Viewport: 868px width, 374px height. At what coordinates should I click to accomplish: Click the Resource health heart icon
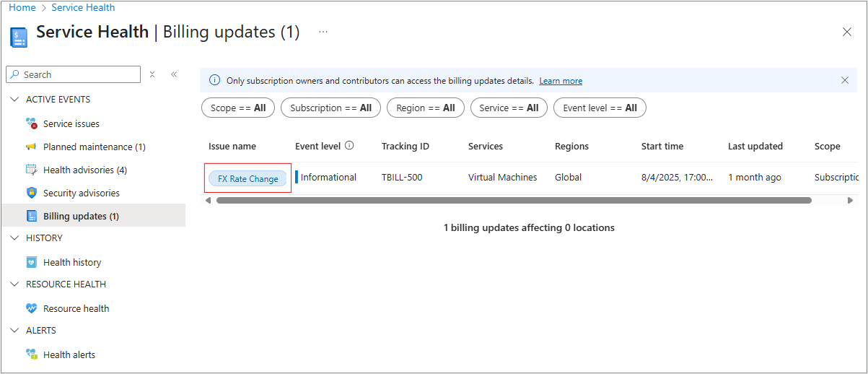pyautogui.click(x=31, y=309)
